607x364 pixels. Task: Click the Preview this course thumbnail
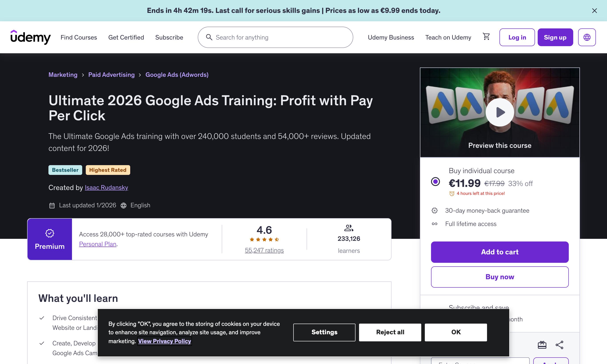click(500, 112)
